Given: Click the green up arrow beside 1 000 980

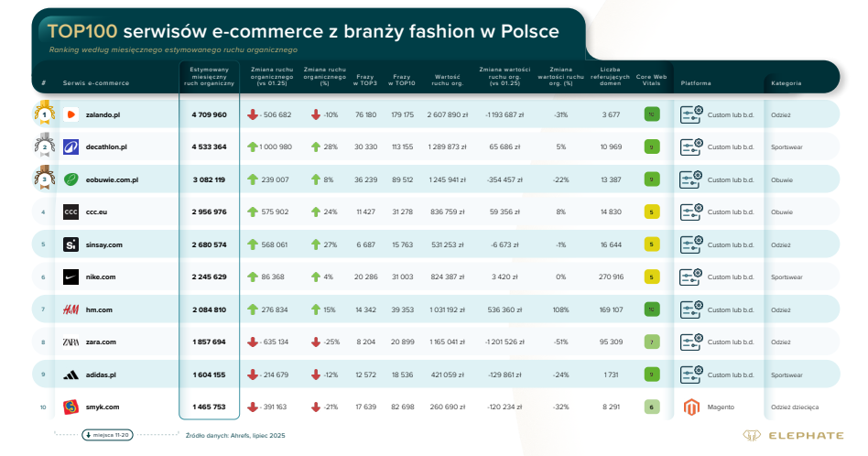Looking at the screenshot, I should click(253, 147).
